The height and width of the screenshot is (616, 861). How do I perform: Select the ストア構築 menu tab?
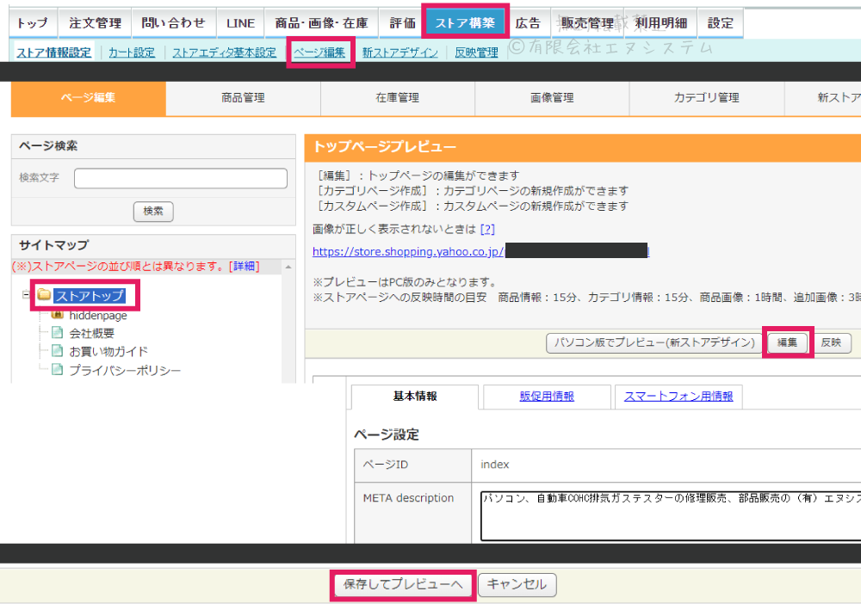[x=465, y=23]
